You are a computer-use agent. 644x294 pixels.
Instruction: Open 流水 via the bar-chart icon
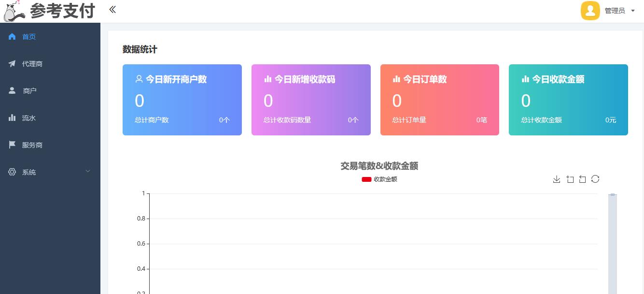(x=12, y=118)
